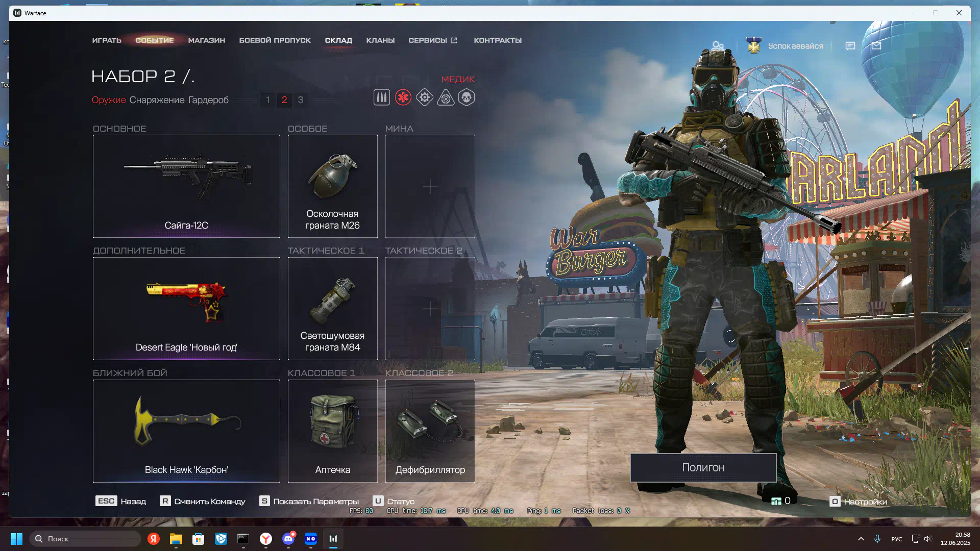Open Discord from taskbar
Viewport: 980px width, 551px height.
tap(288, 539)
